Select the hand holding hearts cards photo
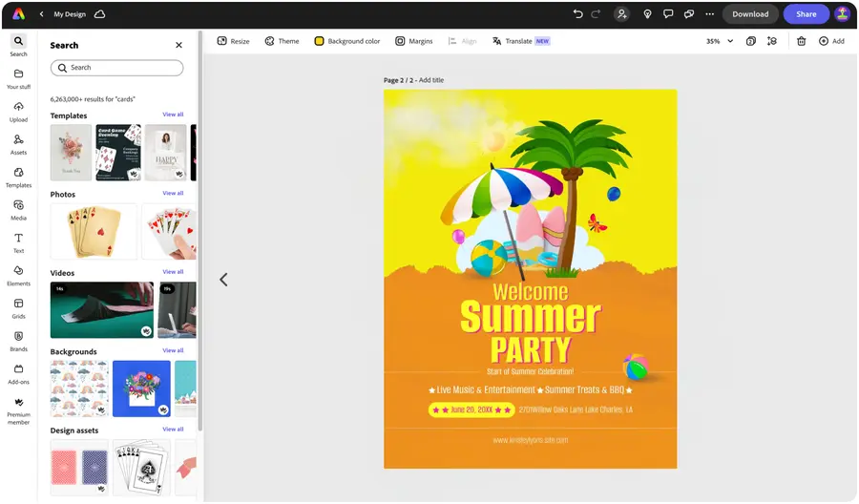This screenshot has width=859, height=504. click(x=169, y=231)
